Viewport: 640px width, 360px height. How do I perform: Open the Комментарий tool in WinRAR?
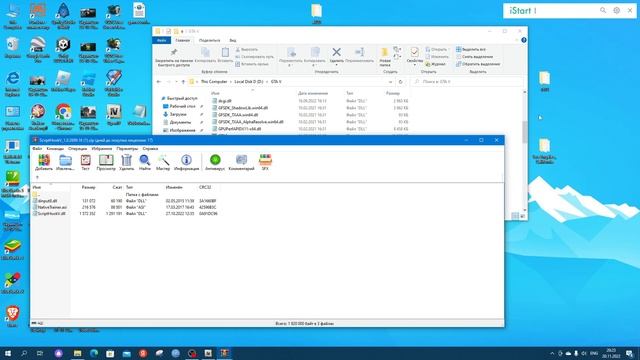click(241, 162)
